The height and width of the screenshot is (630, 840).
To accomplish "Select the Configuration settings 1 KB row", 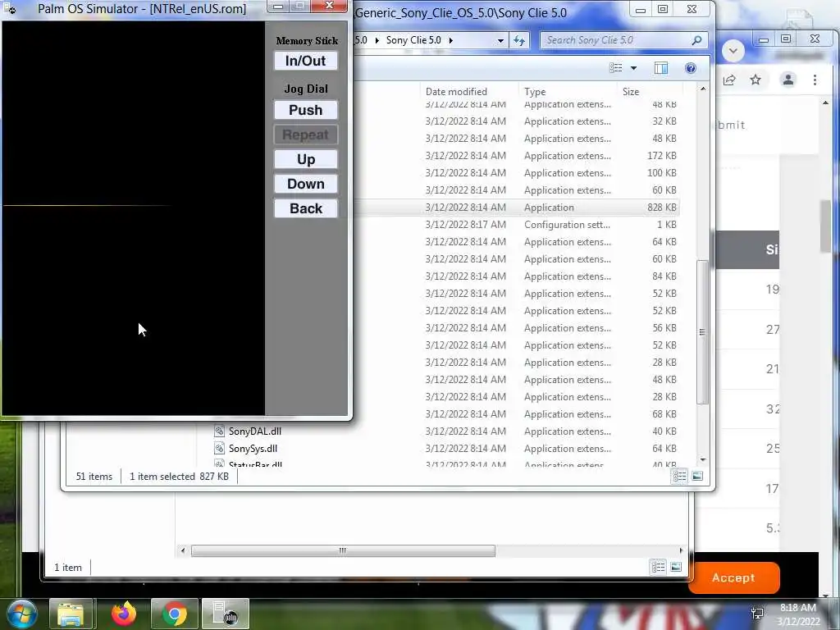I will click(517, 225).
